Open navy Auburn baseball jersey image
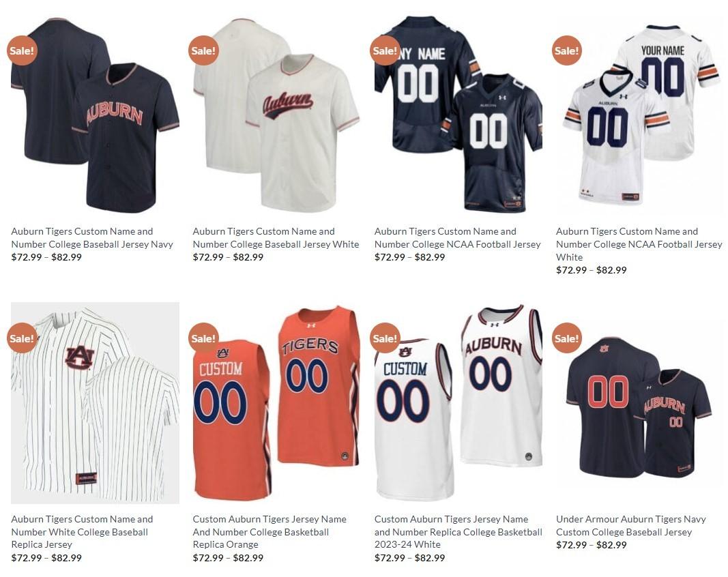 coord(95,115)
